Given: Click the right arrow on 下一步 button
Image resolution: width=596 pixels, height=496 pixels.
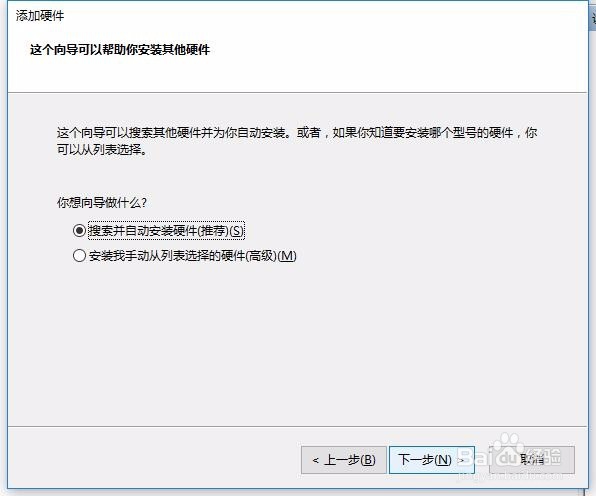Looking at the screenshot, I should click(460, 461).
